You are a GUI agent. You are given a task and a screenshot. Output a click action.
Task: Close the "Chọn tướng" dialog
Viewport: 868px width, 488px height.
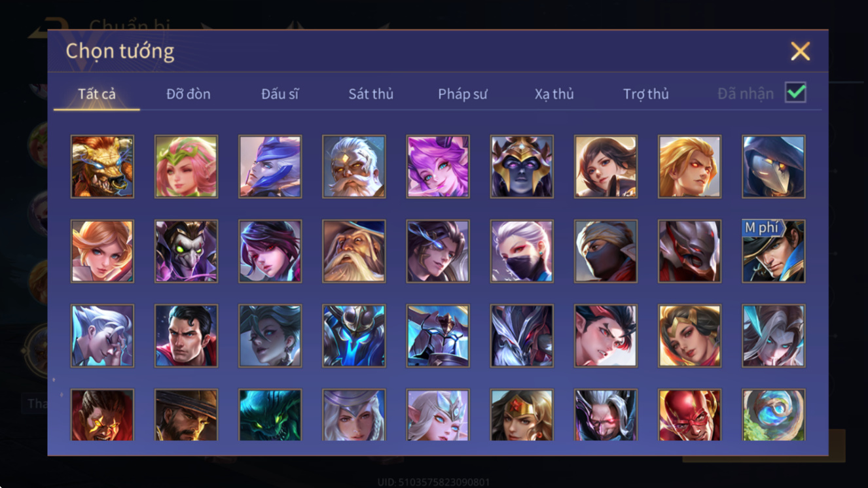800,51
